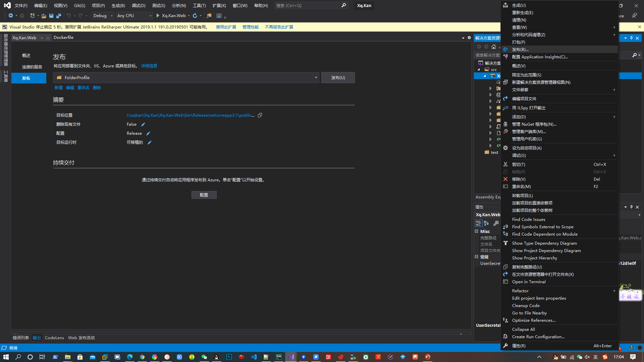Viewport: 644px width, 362px height.
Task: Open the Debug configuration dropdown
Action: [x=112, y=16]
